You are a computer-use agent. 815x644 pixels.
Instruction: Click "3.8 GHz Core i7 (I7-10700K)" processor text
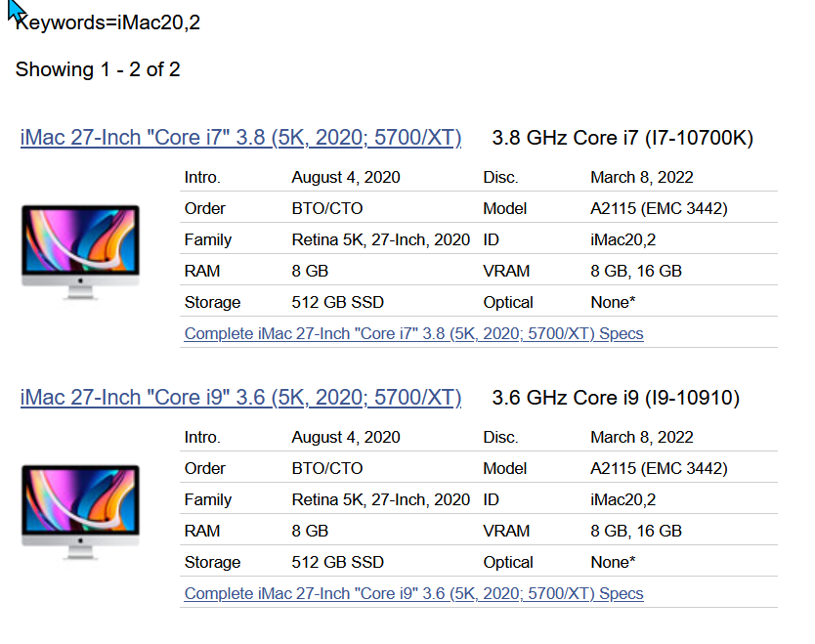[x=622, y=138]
